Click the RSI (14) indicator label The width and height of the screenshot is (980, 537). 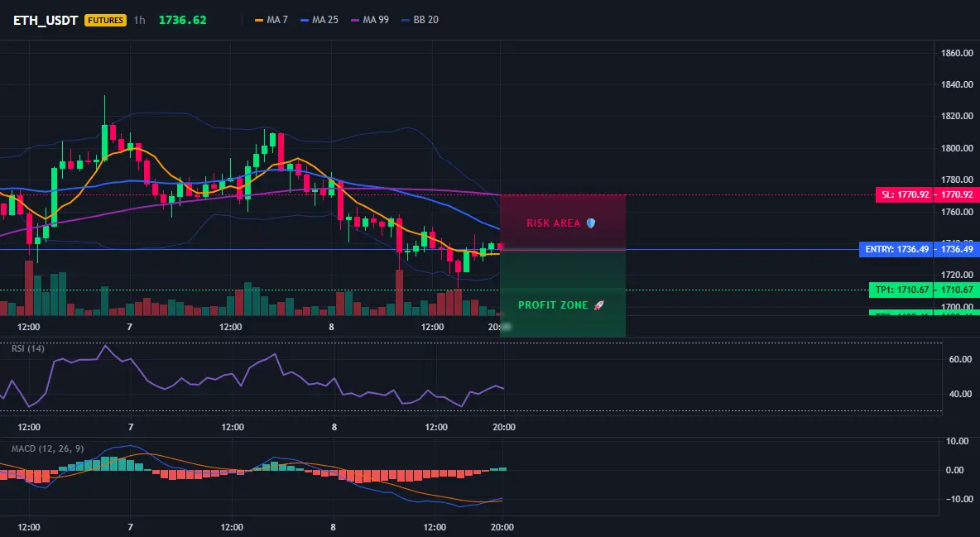(28, 348)
